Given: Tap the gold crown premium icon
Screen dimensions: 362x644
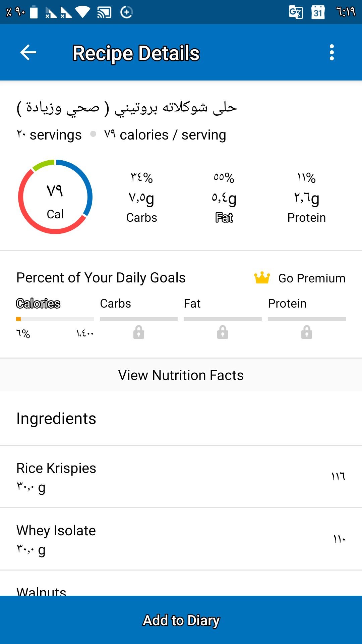Looking at the screenshot, I should click(x=262, y=278).
